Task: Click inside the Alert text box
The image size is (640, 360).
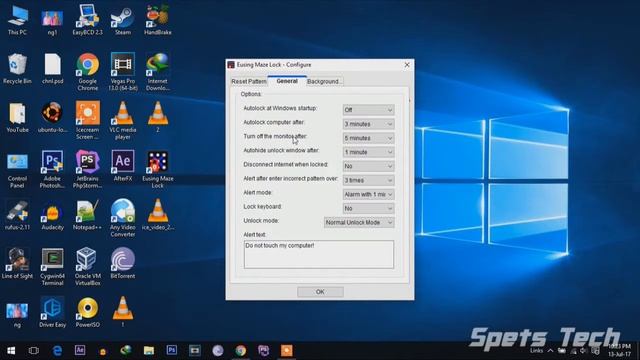Action: click(319, 254)
